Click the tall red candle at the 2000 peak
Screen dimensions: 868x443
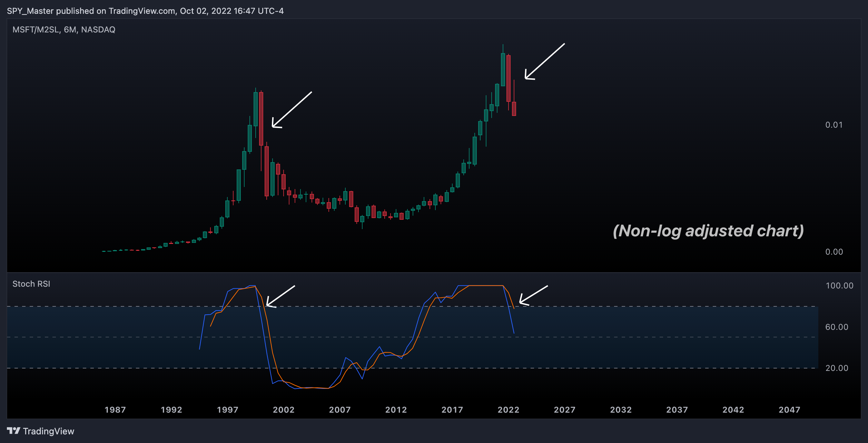click(x=261, y=119)
